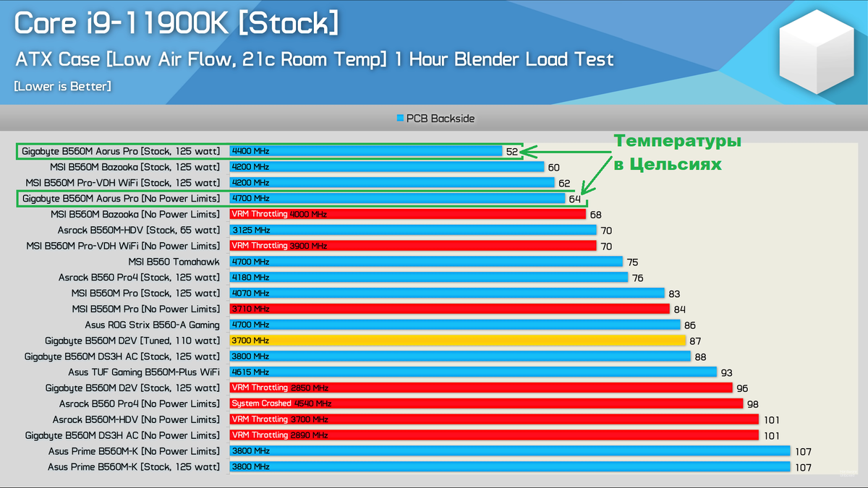The image size is (868, 488).
Task: Click the temperature value 52
Action: (512, 152)
